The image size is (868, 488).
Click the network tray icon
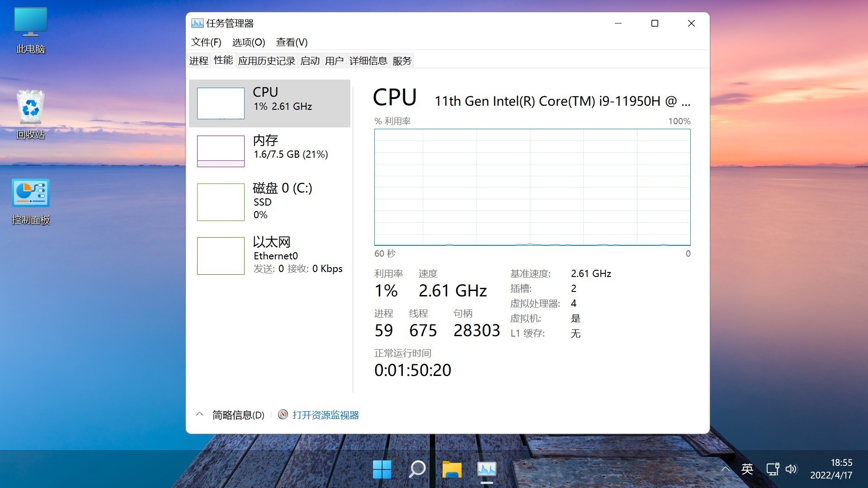(772, 469)
